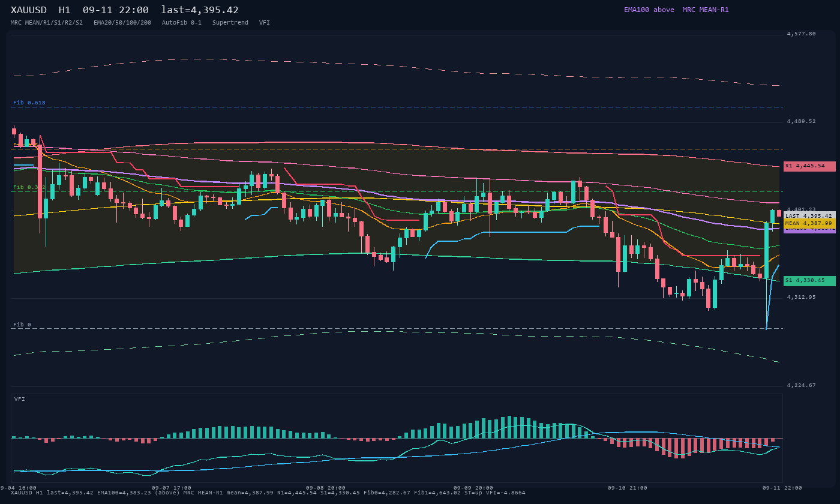Select the yellow MEAN 4,387.99 price tag

[809, 223]
